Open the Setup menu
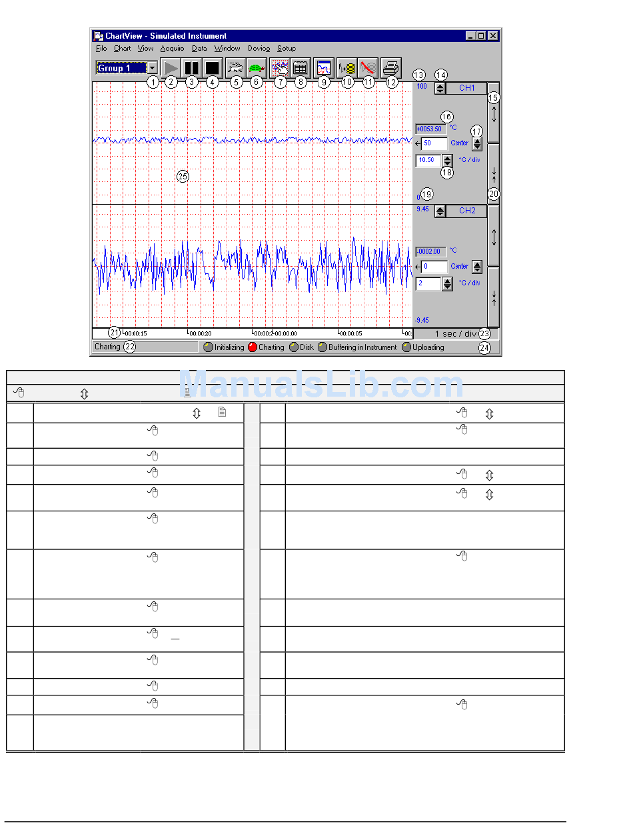633x840 pixels. tap(287, 49)
